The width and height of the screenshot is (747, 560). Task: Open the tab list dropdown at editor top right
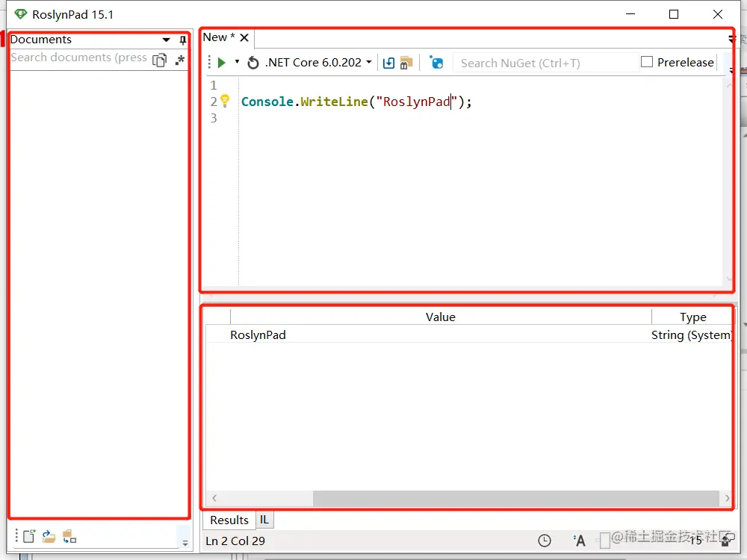(732, 38)
